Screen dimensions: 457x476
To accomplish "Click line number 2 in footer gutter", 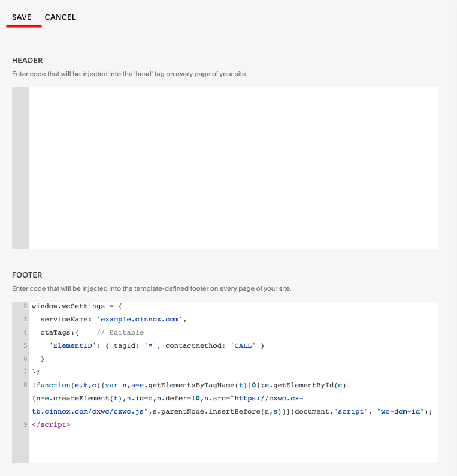I will (x=25, y=306).
